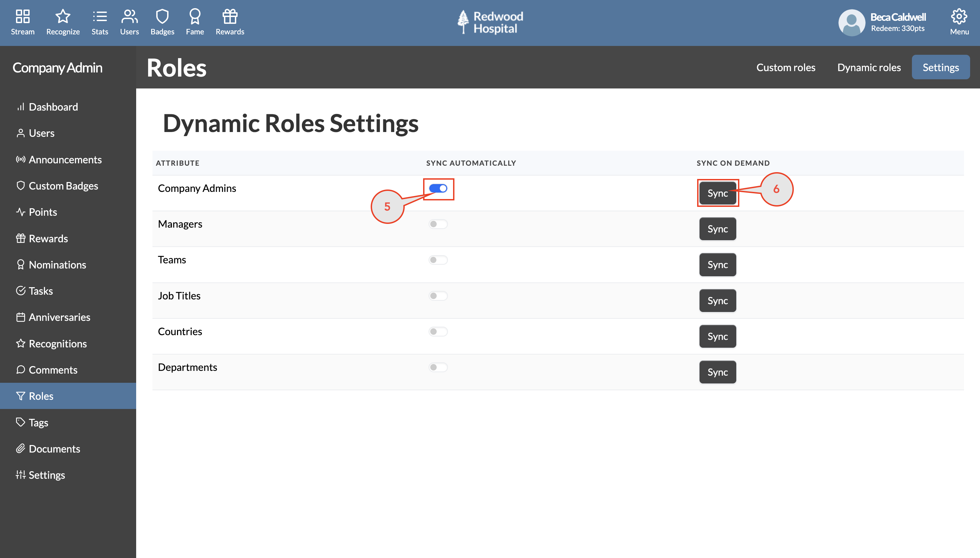Enable automatic sync for Managers
Screen dimensions: 980x558
click(x=438, y=224)
